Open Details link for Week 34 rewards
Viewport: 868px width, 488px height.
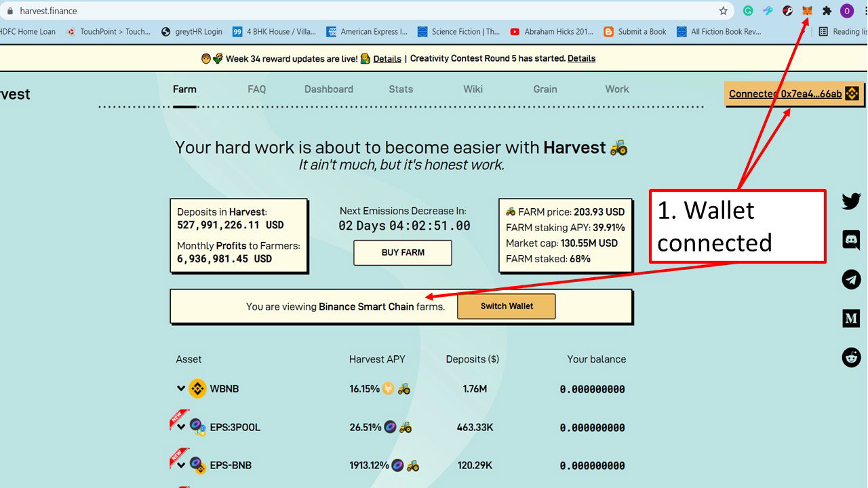click(x=387, y=58)
